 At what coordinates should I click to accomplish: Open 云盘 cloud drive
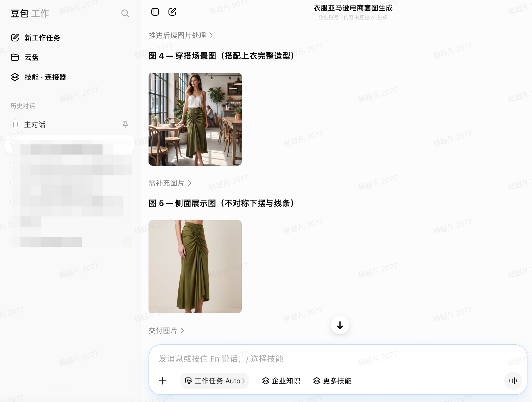(25, 57)
